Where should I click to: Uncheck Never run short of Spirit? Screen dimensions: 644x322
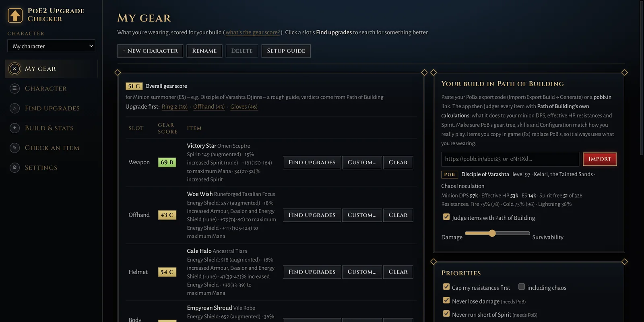pos(446,314)
